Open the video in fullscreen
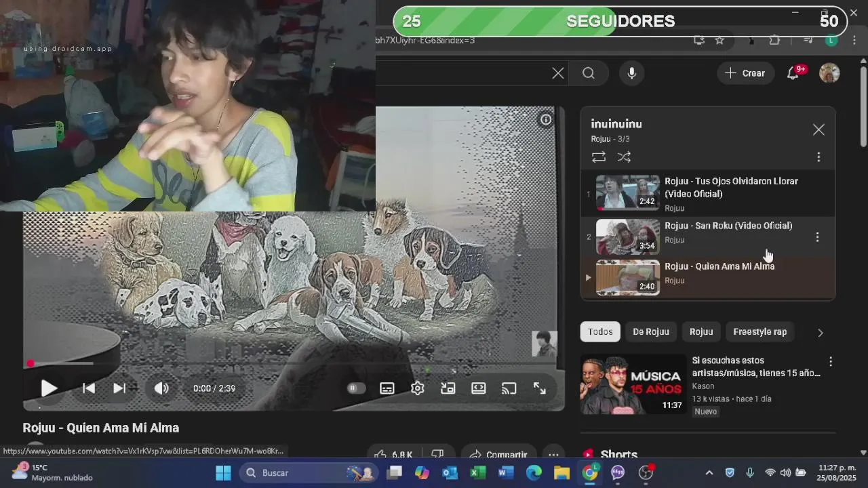 (x=540, y=388)
